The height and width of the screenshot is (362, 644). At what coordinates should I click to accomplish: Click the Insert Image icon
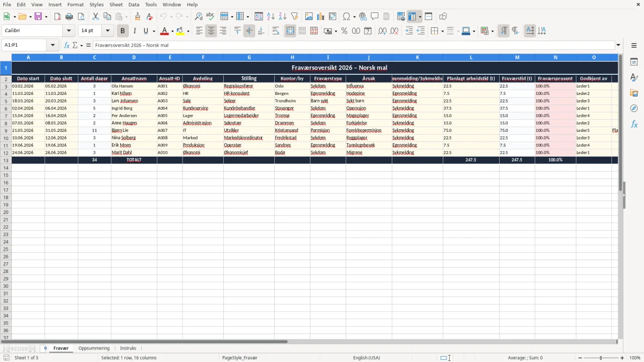(309, 17)
